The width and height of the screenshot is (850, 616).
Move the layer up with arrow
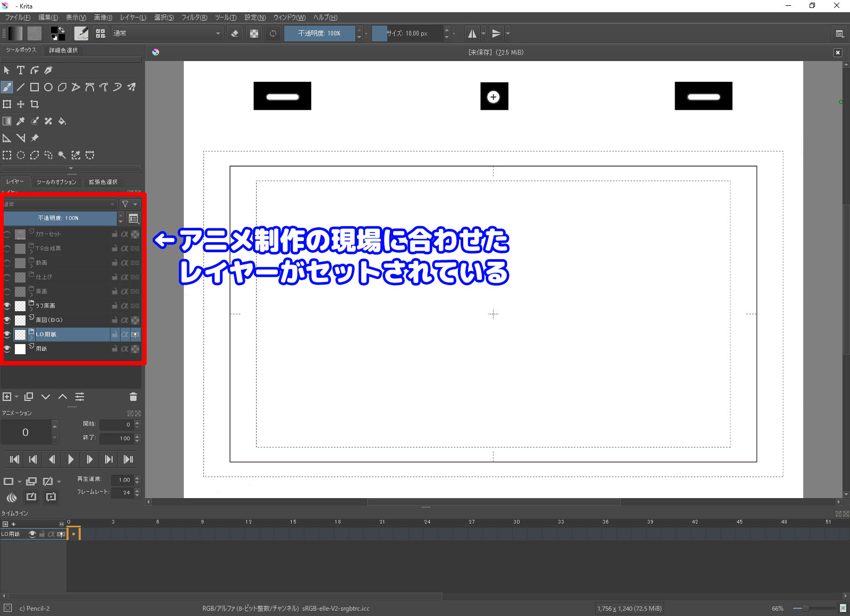[63, 397]
